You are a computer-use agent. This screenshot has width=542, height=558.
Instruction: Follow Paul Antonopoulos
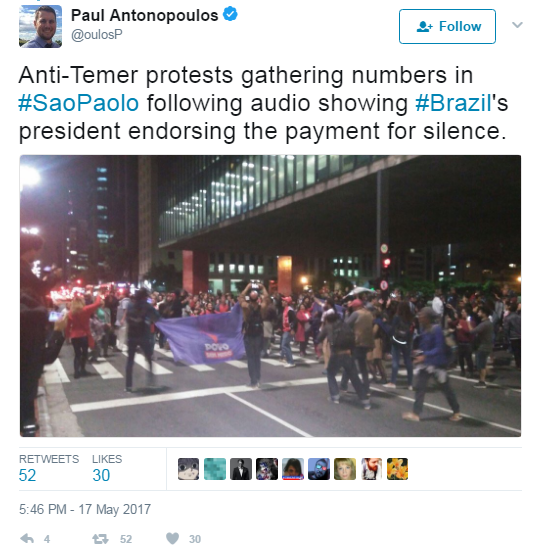(x=447, y=26)
